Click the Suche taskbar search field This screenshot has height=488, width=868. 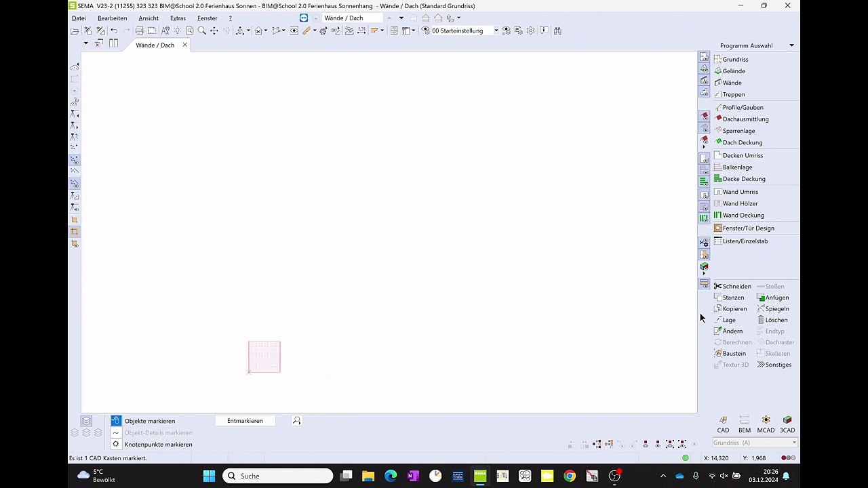278,476
